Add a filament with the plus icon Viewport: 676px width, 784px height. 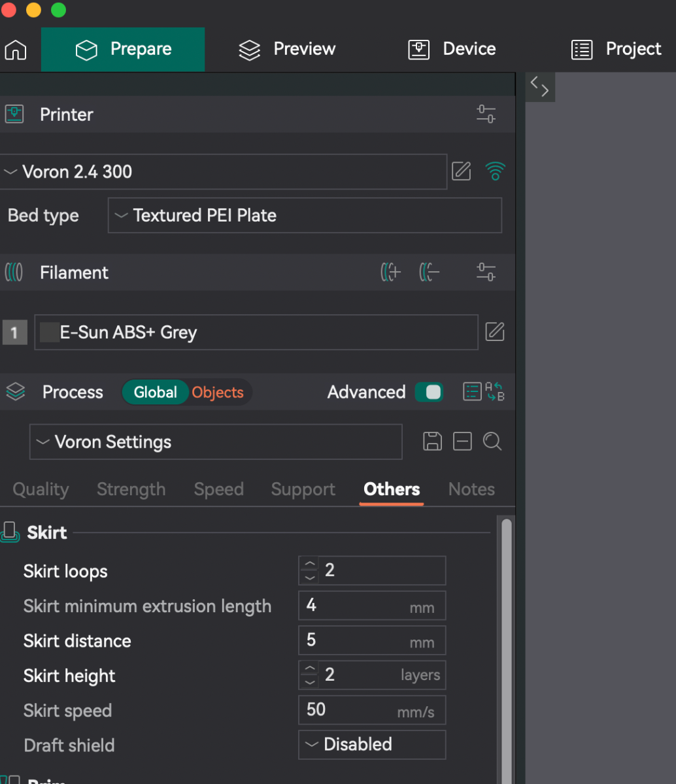point(390,272)
